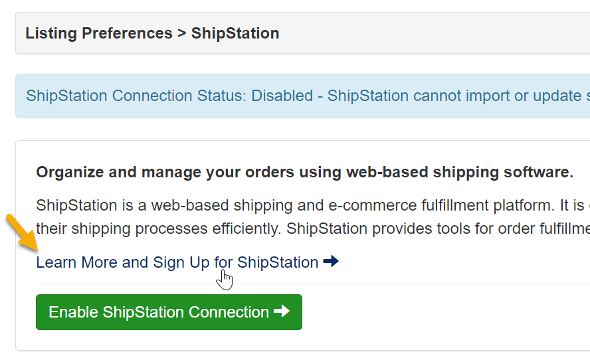Click the 'their shipping processes efficiently' text line
The height and width of the screenshot is (364, 590).
click(x=199, y=228)
